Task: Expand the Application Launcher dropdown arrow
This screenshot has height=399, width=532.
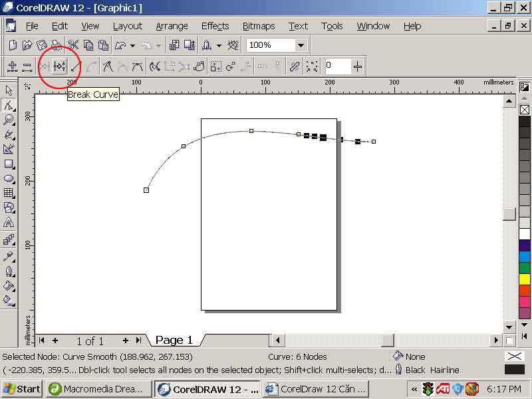Action: coord(219,45)
